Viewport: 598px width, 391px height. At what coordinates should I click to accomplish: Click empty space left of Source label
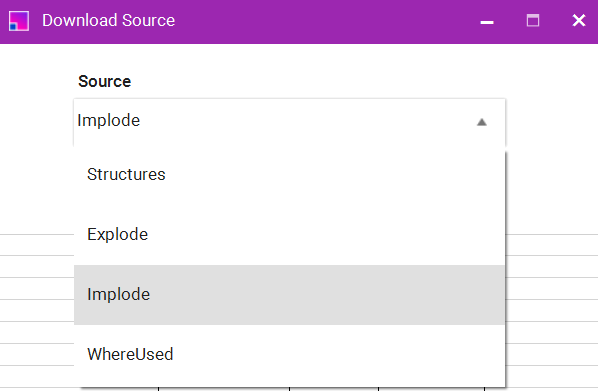pyautogui.click(x=38, y=82)
